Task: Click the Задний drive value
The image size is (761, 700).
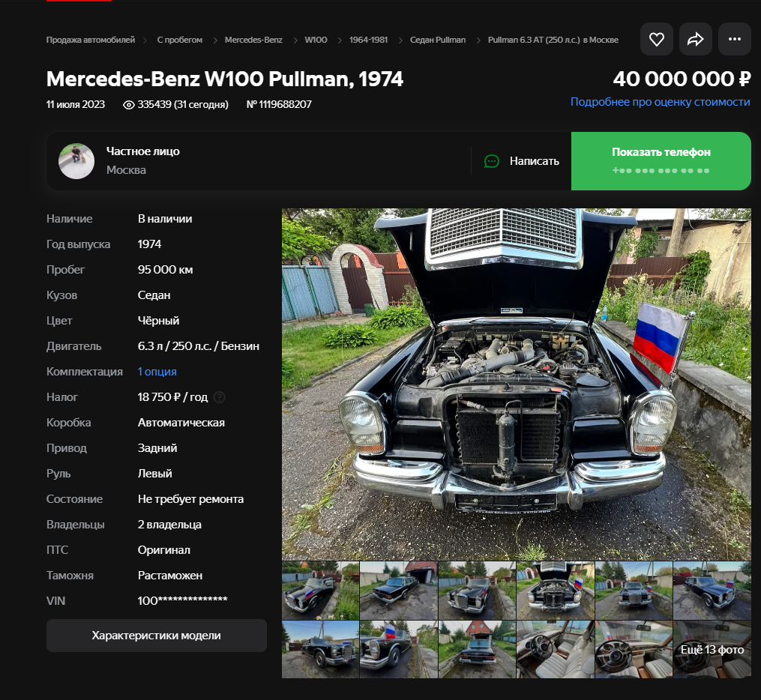Action: (157, 448)
